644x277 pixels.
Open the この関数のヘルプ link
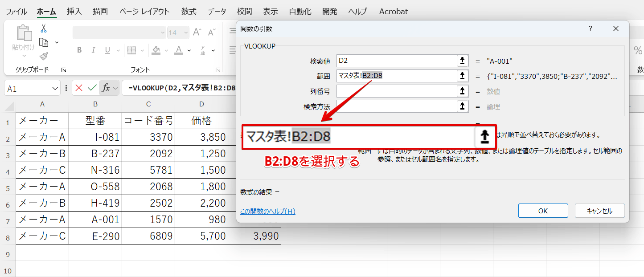267,212
